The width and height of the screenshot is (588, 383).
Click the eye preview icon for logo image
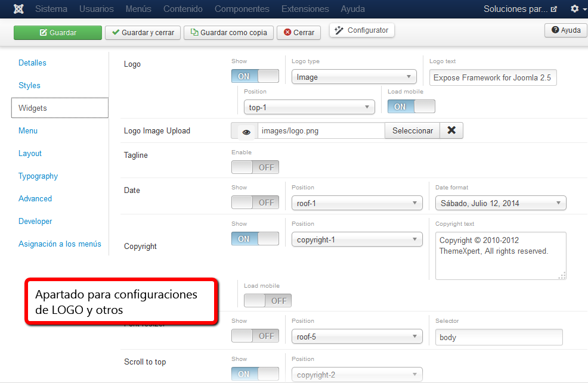[x=246, y=132]
